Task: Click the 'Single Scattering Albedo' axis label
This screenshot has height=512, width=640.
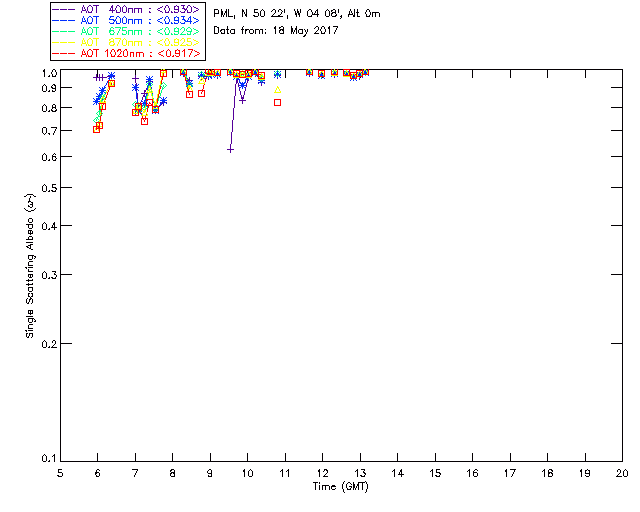Action: tap(31, 266)
